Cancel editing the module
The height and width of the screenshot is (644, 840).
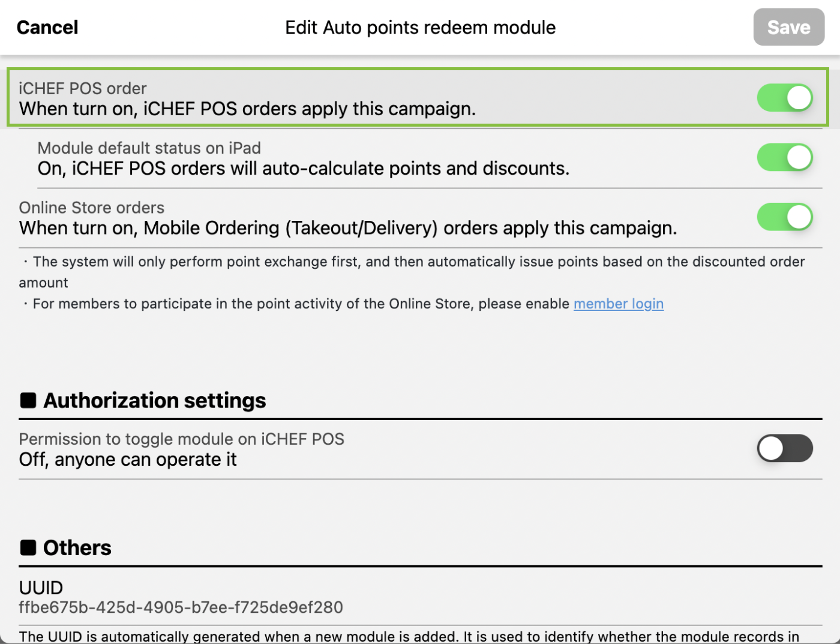[47, 28]
